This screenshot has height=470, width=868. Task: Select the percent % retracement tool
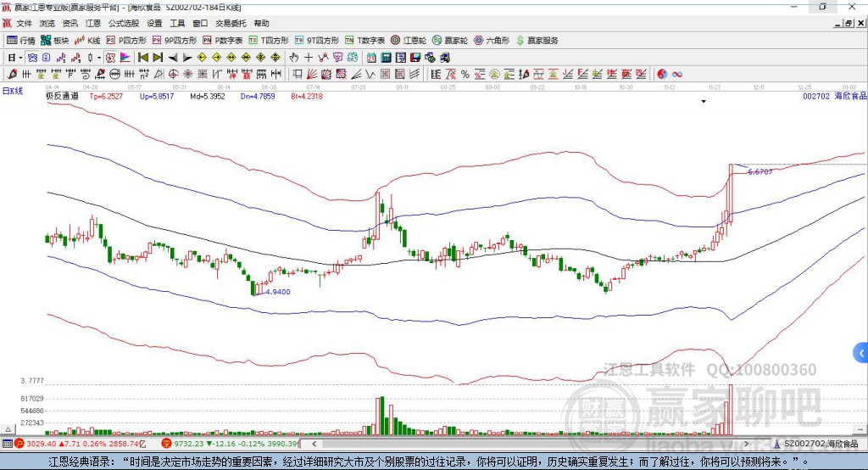[x=465, y=75]
